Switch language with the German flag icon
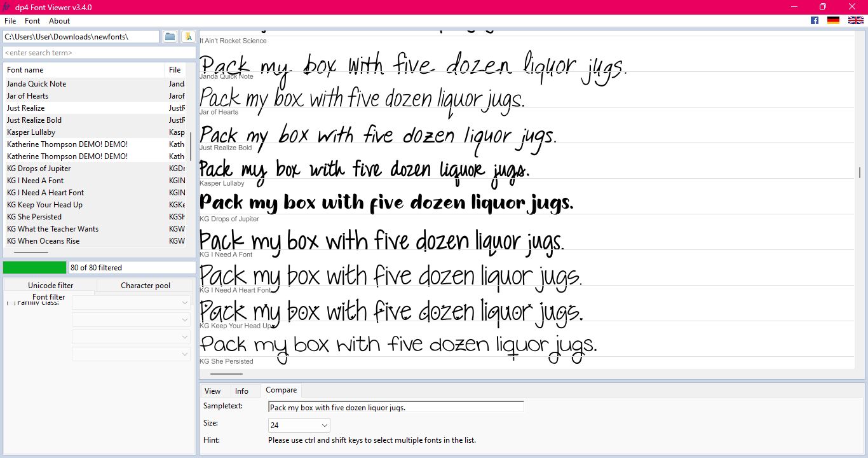This screenshot has height=458, width=868. point(834,20)
